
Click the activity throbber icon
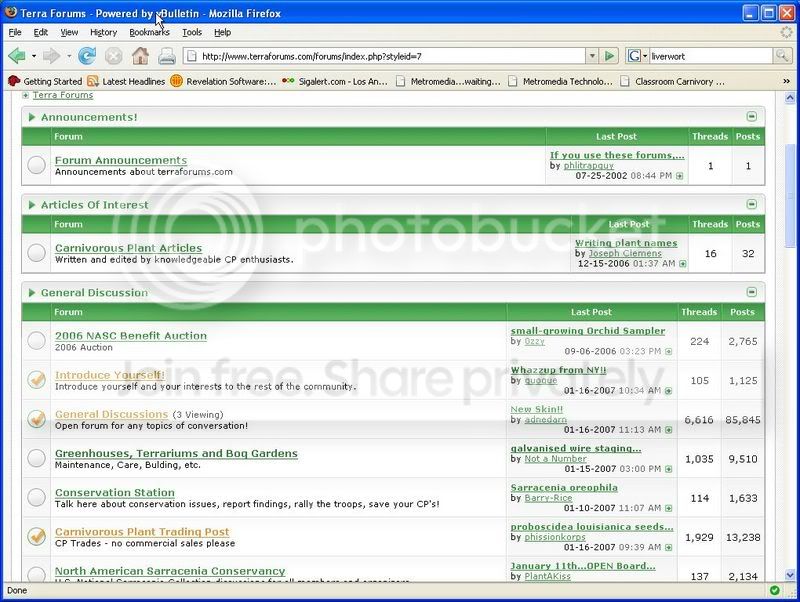tap(787, 32)
